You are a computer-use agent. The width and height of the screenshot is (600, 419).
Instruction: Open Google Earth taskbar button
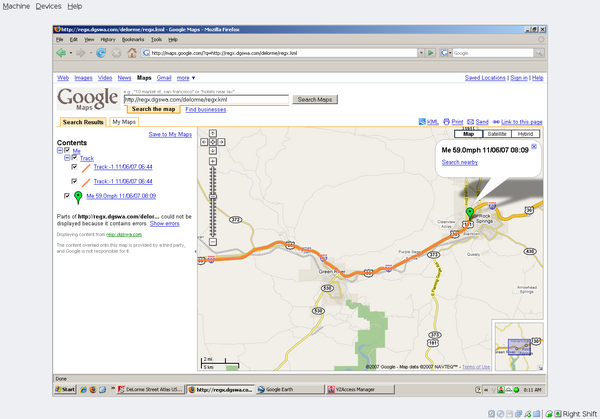coord(290,390)
